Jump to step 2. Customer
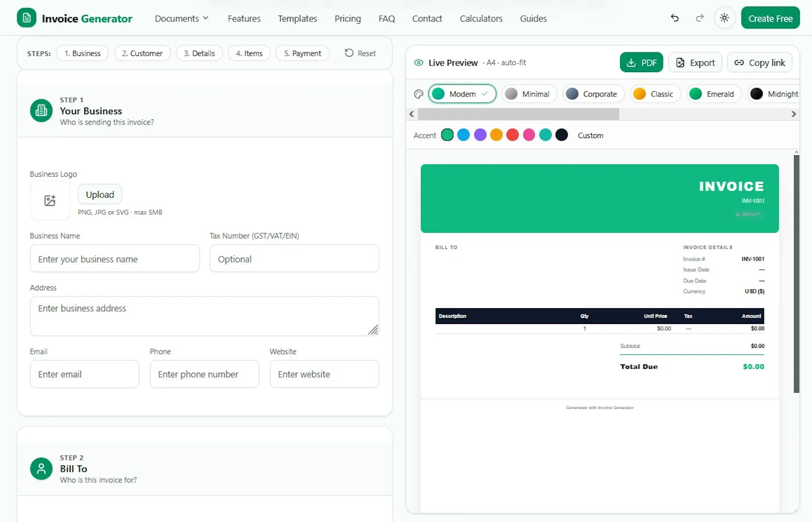This screenshot has height=522, width=812. click(x=142, y=53)
